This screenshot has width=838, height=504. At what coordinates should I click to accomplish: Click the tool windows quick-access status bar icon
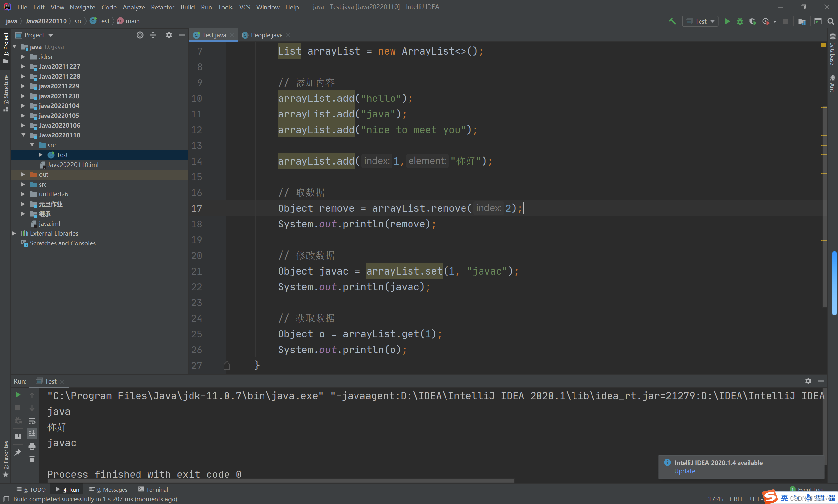pyautogui.click(x=6, y=499)
